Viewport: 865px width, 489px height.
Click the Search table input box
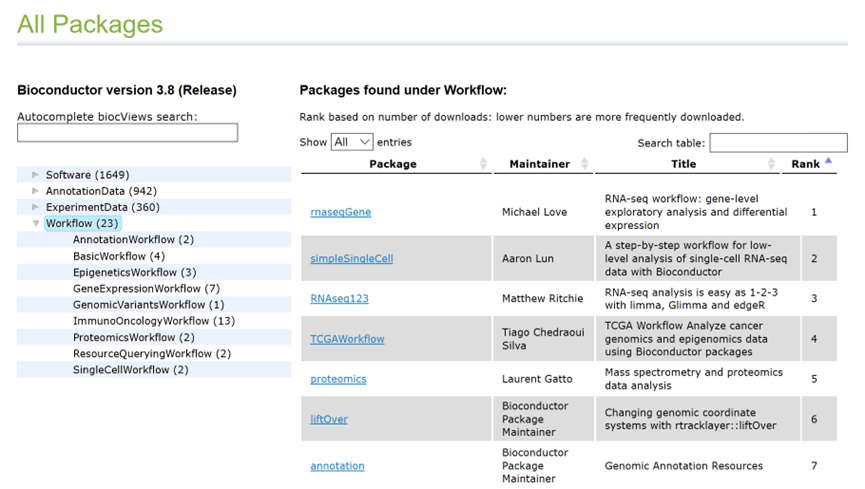pyautogui.click(x=778, y=142)
